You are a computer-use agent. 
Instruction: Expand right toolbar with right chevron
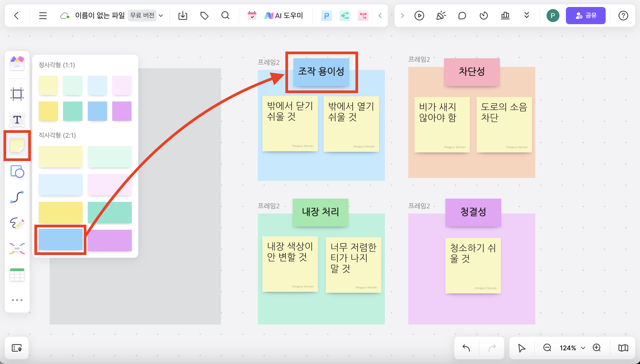402,16
